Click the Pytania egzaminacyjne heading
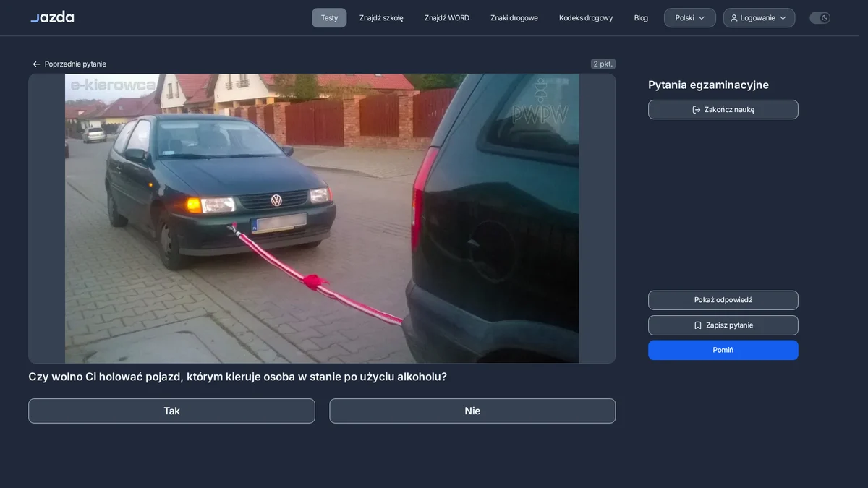The width and height of the screenshot is (868, 488). [x=708, y=85]
